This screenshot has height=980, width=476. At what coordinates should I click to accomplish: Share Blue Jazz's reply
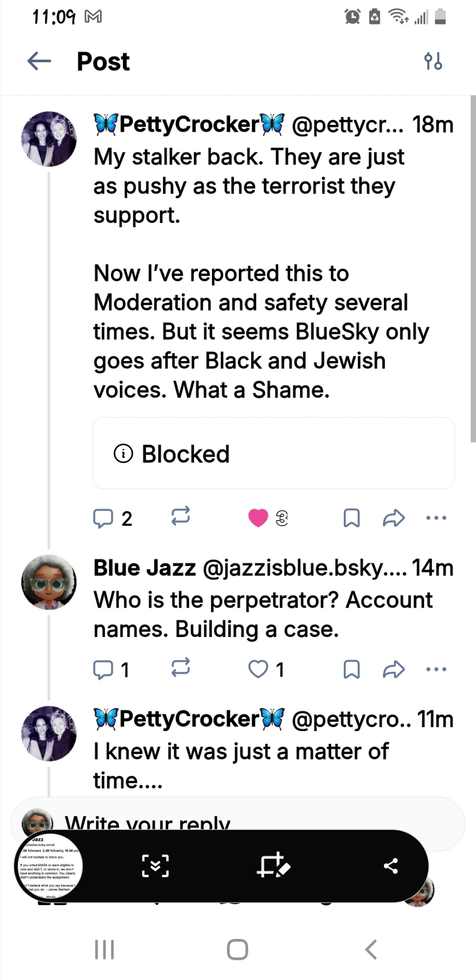394,669
